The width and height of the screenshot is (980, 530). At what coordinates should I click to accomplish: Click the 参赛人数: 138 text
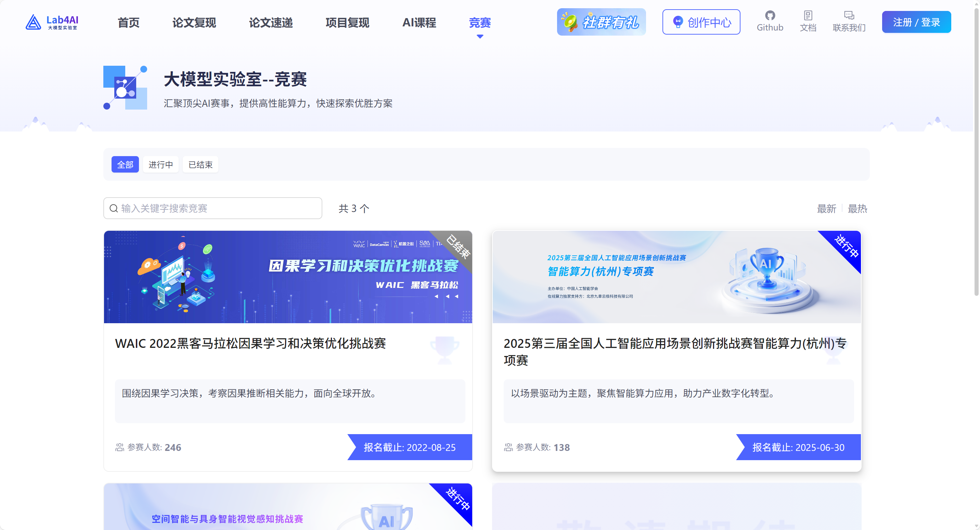click(x=543, y=447)
